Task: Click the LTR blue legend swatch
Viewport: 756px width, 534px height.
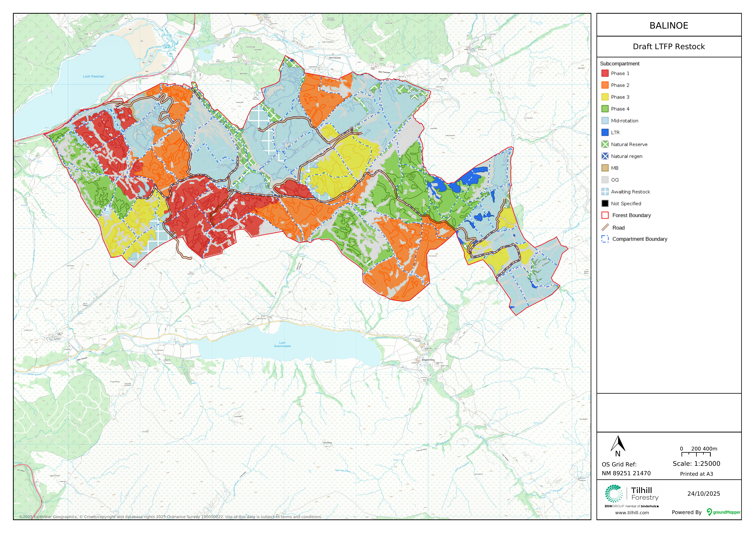Action: pyautogui.click(x=605, y=132)
